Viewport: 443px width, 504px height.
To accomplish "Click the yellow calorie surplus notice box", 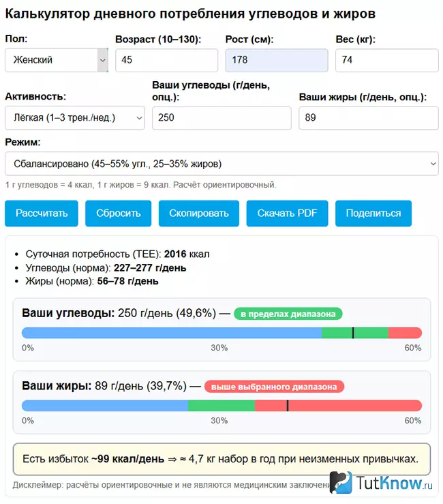I will click(x=221, y=459).
